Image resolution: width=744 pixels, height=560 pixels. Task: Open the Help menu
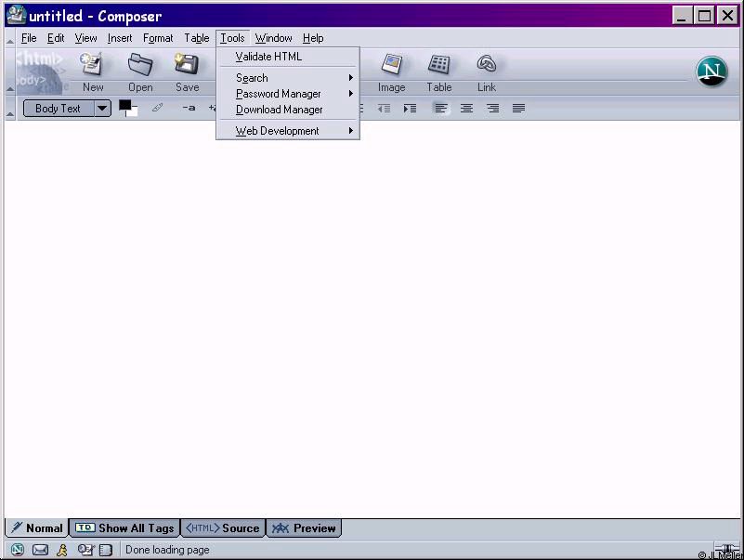pos(313,38)
